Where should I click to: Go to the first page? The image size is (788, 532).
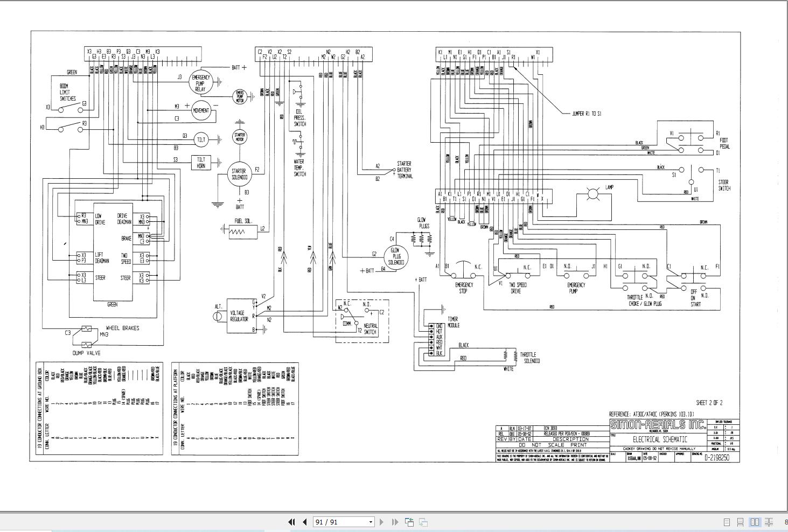tap(291, 522)
